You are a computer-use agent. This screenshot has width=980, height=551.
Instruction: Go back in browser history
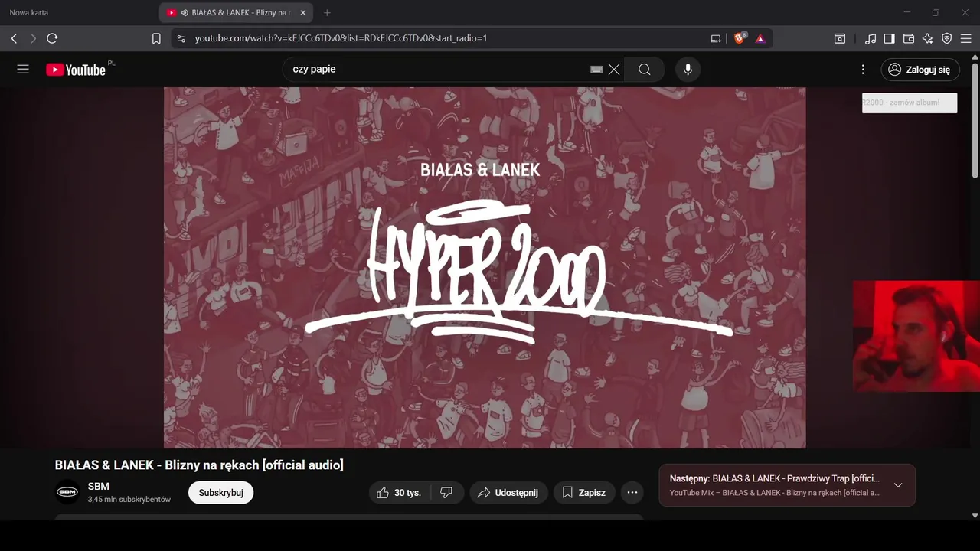[14, 38]
